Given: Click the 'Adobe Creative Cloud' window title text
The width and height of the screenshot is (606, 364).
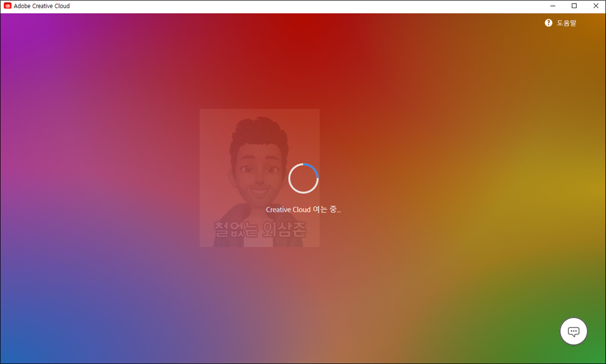Looking at the screenshot, I should click(x=42, y=6).
